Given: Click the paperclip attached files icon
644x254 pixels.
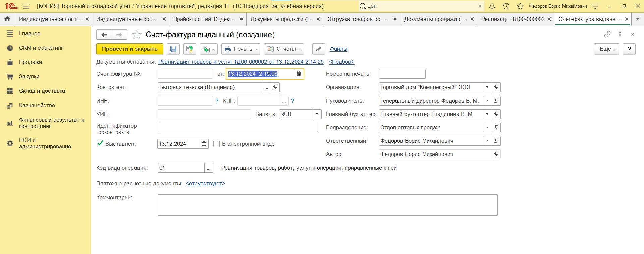Looking at the screenshot, I should 318,49.
